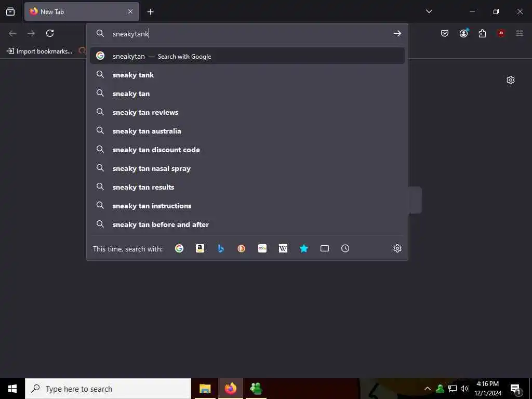Open the green user tray icon

[440, 389]
